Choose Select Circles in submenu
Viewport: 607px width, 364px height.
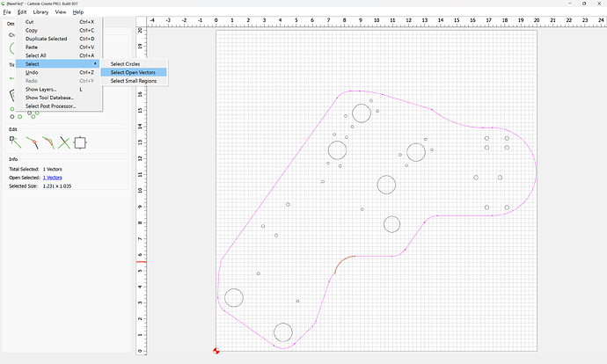[134, 64]
